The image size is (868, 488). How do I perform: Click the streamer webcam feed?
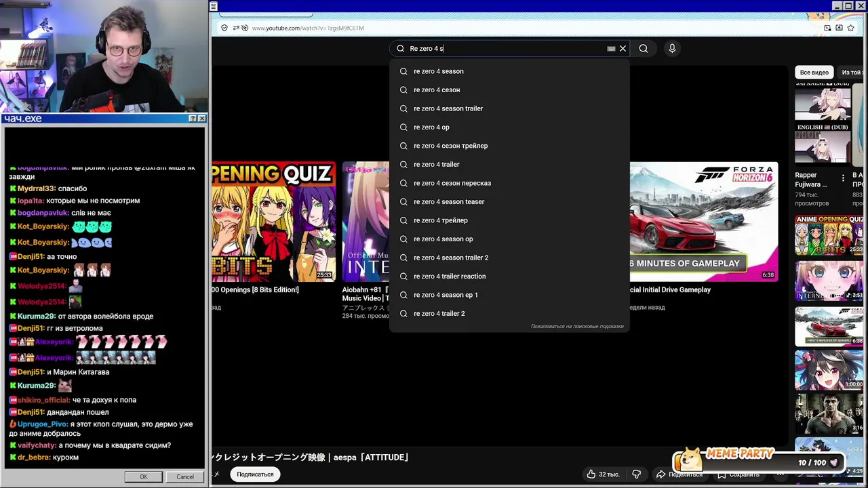pos(103,56)
